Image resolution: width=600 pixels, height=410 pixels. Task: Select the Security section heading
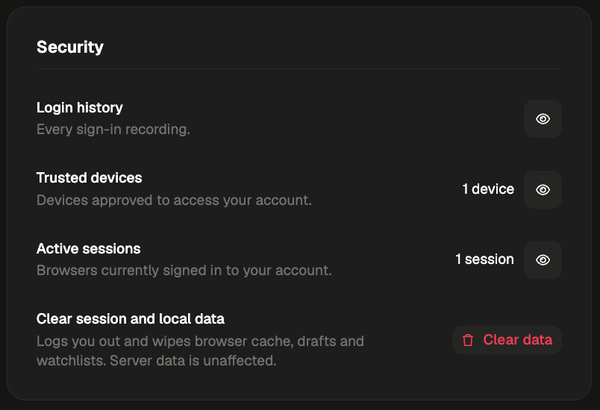coord(70,47)
